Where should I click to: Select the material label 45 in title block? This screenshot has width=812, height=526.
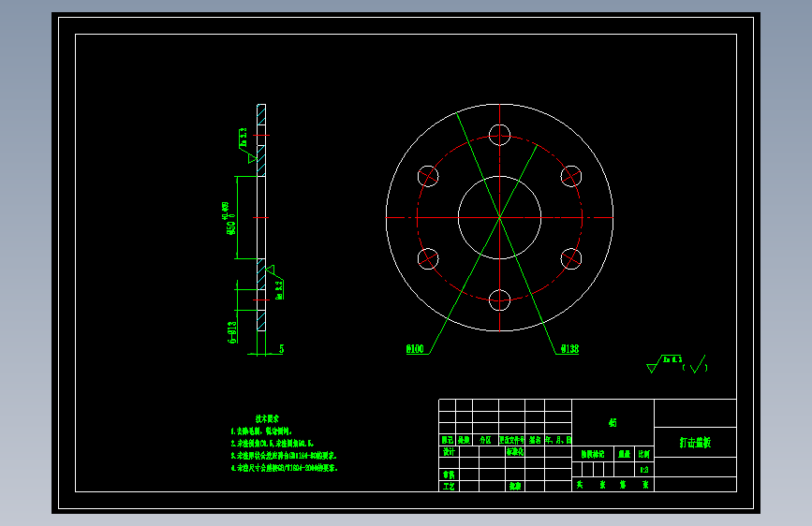pos(613,423)
